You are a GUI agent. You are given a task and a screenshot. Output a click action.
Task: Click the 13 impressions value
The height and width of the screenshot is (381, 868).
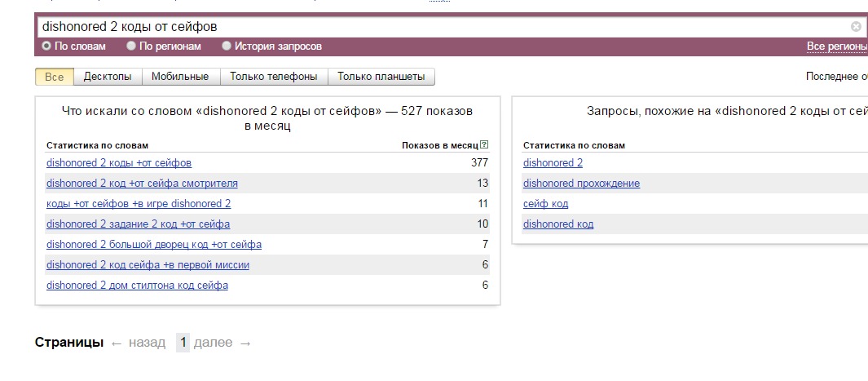482,184
